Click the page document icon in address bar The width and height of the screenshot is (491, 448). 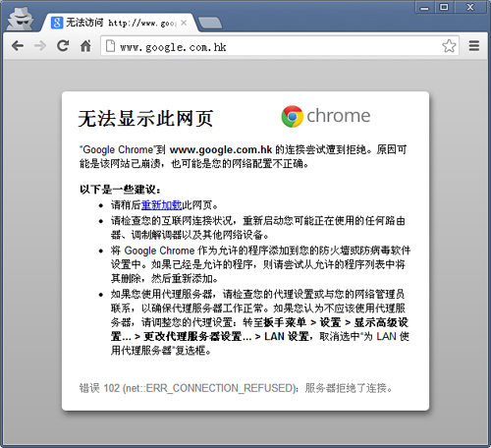coord(110,46)
